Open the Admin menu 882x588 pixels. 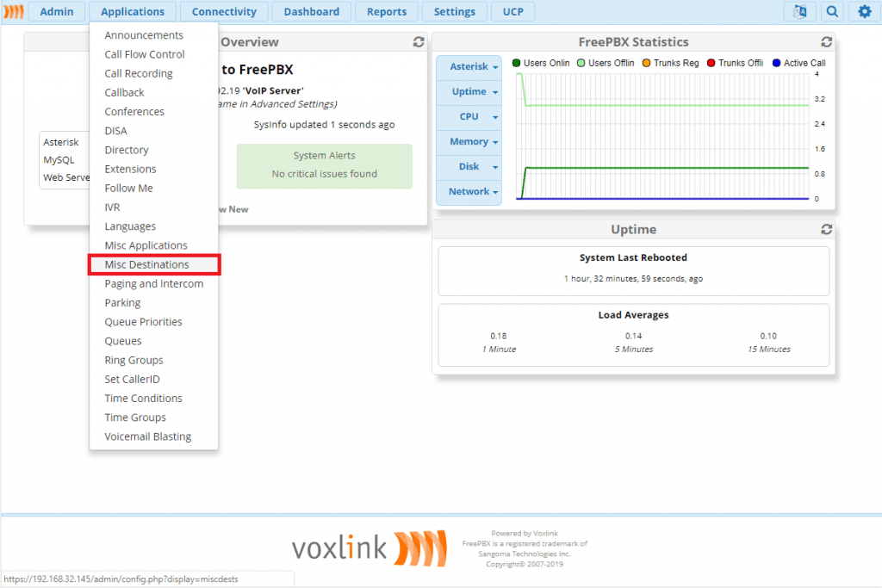click(x=56, y=11)
